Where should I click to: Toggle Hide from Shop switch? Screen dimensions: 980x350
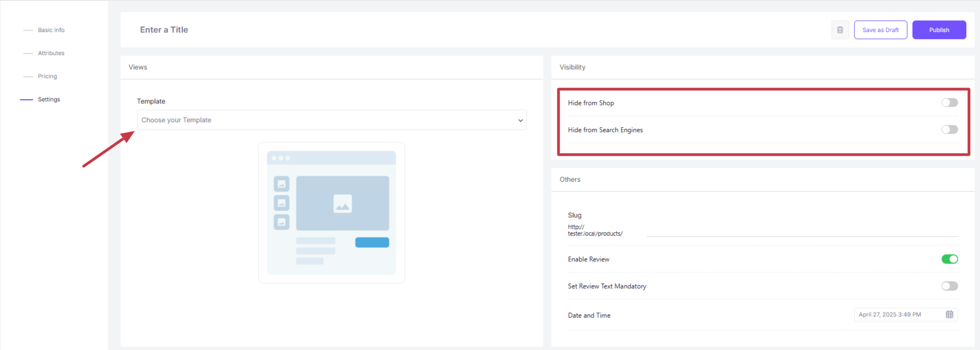[x=949, y=102]
